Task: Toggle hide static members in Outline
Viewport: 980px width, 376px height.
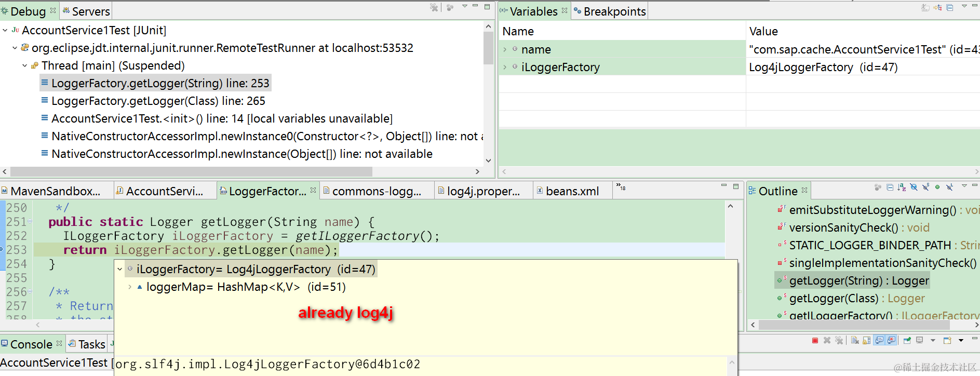Action: (x=925, y=187)
